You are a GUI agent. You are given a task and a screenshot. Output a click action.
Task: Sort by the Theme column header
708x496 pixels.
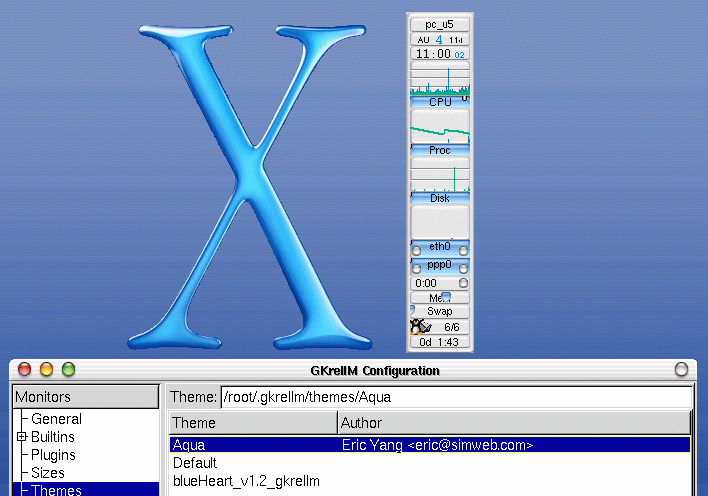point(253,423)
